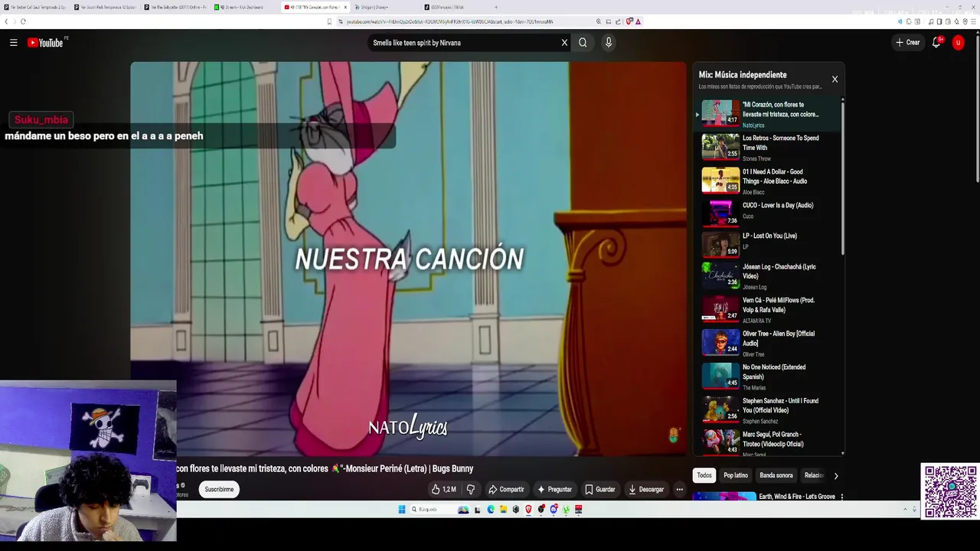This screenshot has height=551, width=980.
Task: Play No One Noticed (Extended Spanish)
Action: tap(770, 377)
